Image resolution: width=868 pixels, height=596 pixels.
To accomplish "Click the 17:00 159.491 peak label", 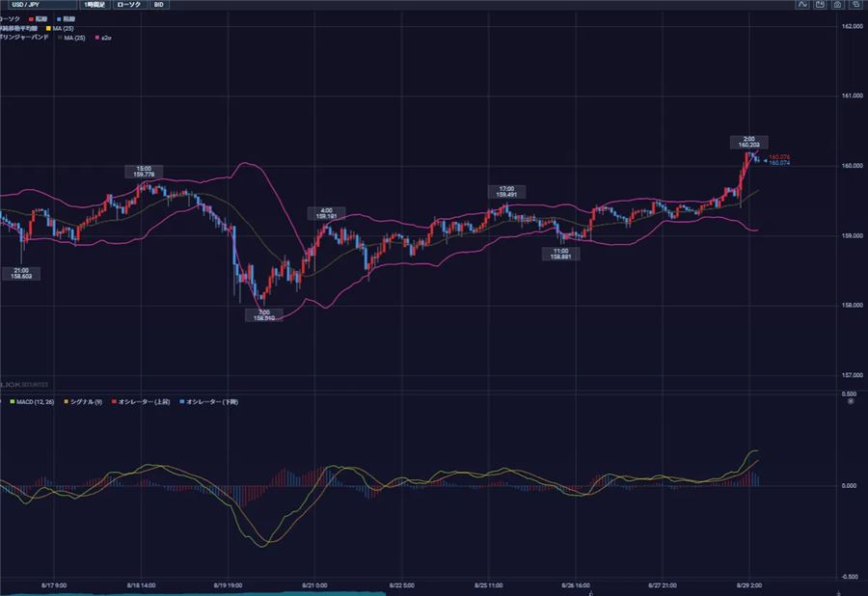I will pos(506,192).
